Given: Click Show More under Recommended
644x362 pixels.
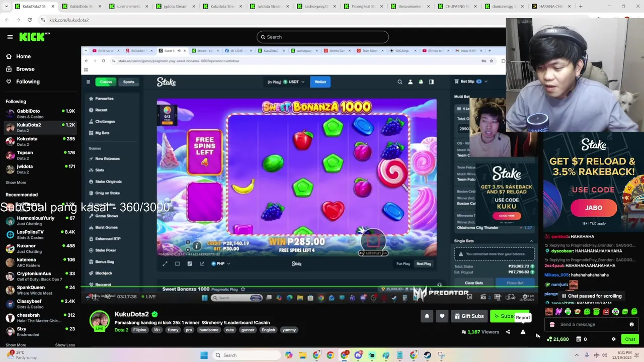Looking at the screenshot, I should pyautogui.click(x=16, y=345).
